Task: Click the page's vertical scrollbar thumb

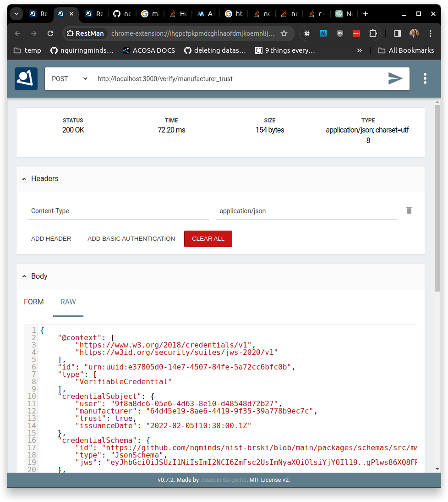Action: 437,198
